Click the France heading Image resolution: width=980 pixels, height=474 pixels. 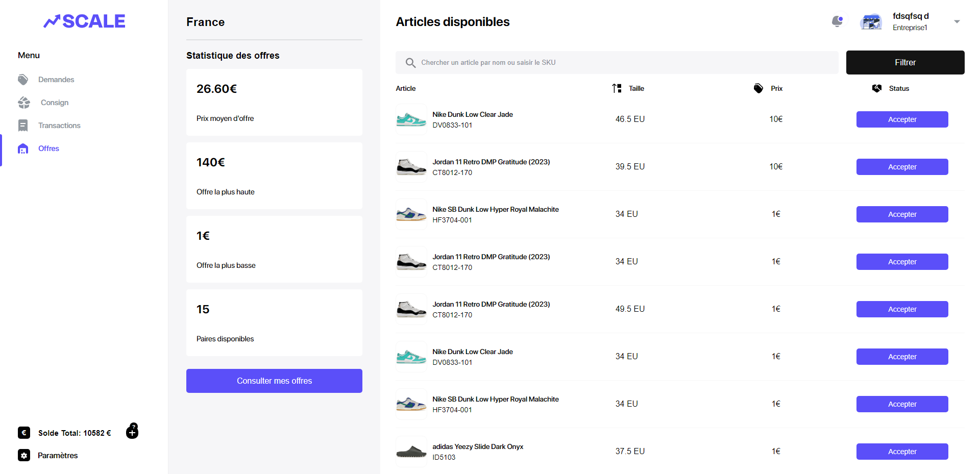tap(205, 22)
